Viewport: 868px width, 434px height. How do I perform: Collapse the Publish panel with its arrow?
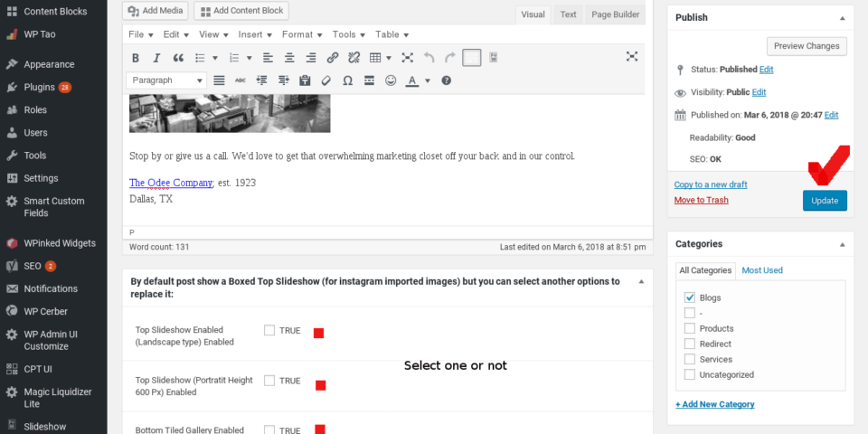pos(842,17)
